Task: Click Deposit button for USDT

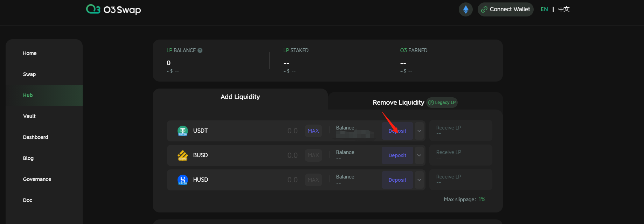Action: pos(397,131)
